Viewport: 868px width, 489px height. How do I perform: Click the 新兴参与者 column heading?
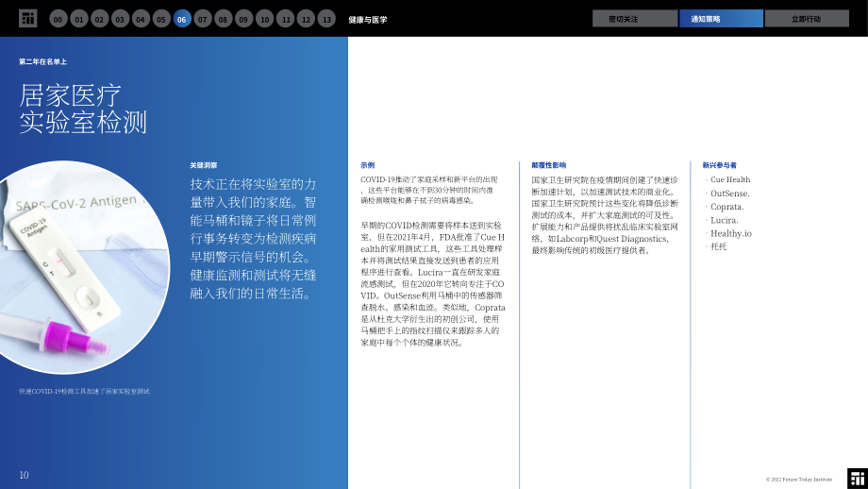tap(720, 165)
